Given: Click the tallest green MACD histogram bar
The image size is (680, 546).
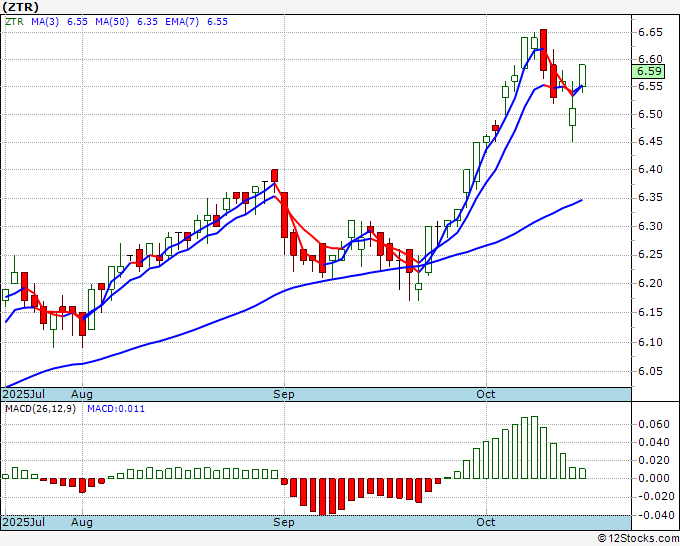Looking at the screenshot, I should pos(534,448).
